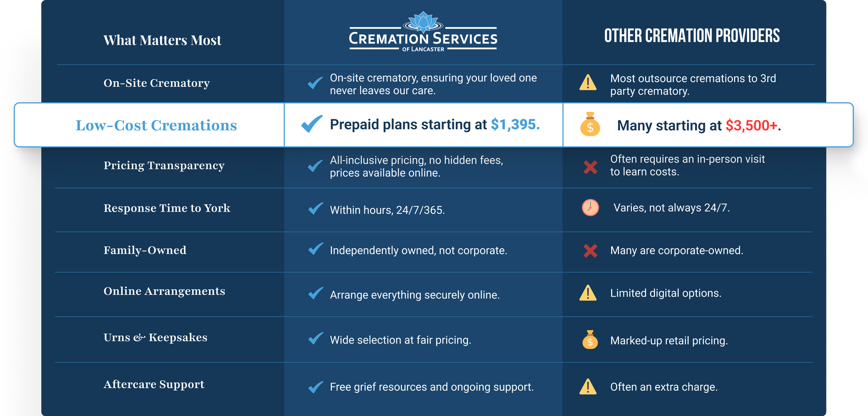Click the checkmark next to On-site crematory description
Screen dimensions: 868x416
tap(315, 83)
